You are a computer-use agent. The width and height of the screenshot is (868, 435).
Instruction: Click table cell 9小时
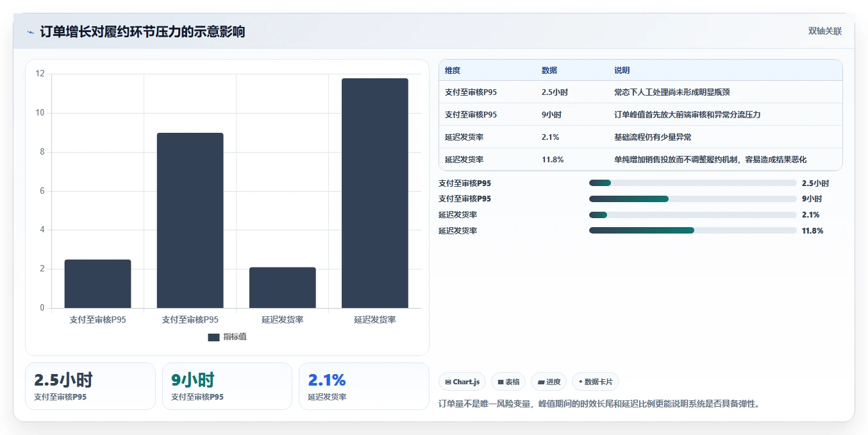tap(551, 115)
